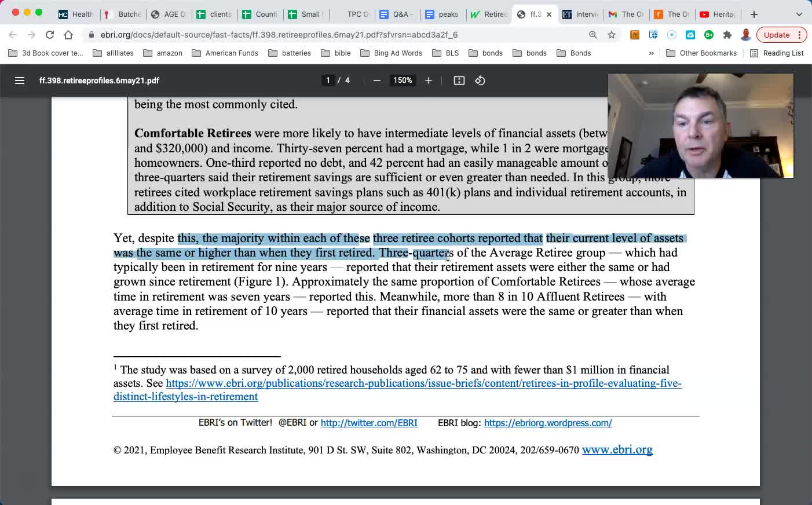Open the capitalized Bonds bookmark folder
Screen dimensions: 812x505
[573, 53]
